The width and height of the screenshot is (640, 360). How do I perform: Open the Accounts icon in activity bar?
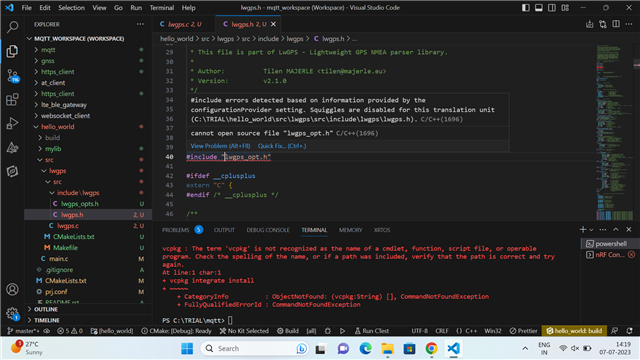pyautogui.click(x=12, y=289)
